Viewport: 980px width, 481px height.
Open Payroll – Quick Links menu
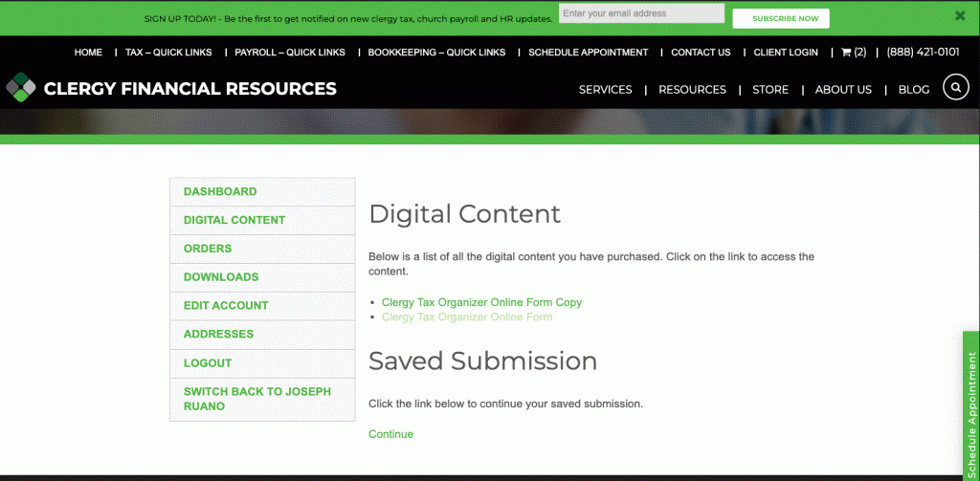point(290,53)
